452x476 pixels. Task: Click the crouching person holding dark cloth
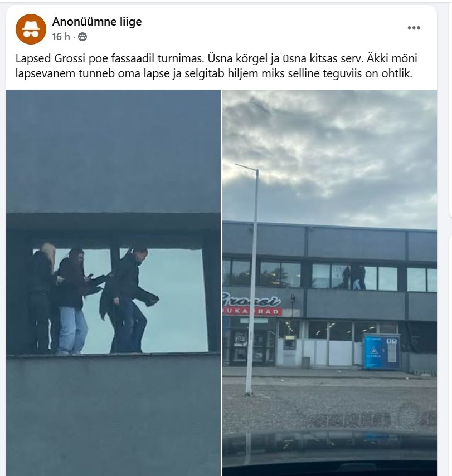coord(128,300)
